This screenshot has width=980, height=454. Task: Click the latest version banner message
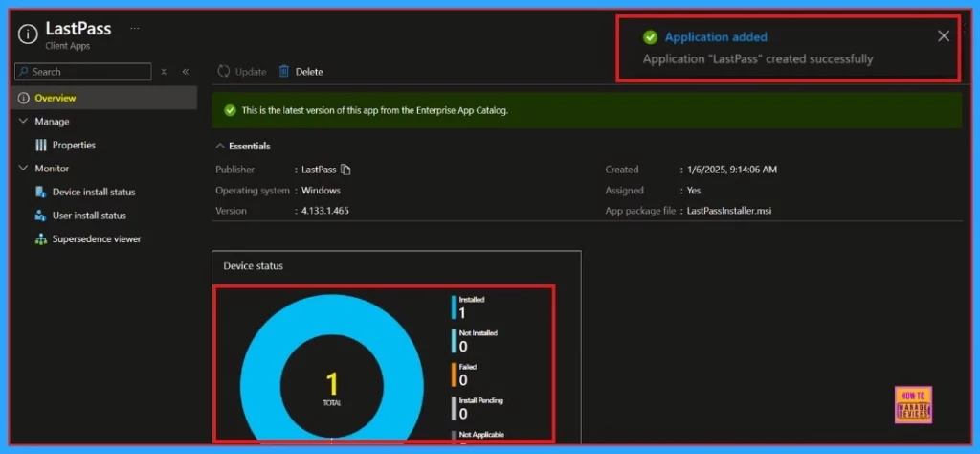375,110
